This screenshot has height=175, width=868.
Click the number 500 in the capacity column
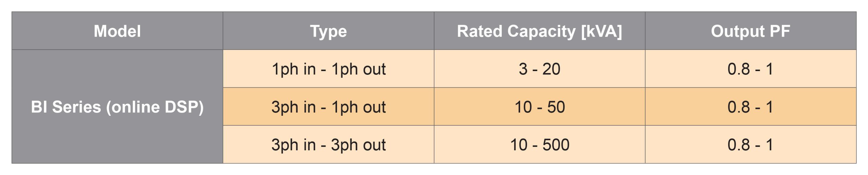tap(556, 145)
